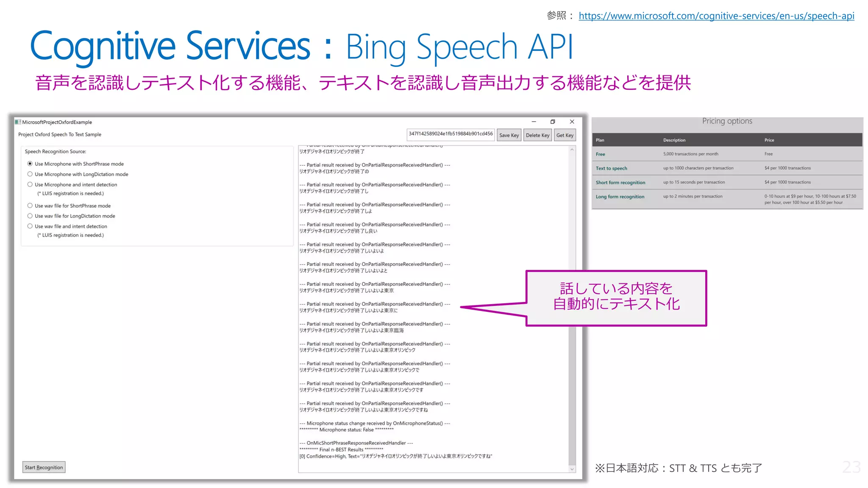Minimize the MicrosoftProjectOxfordExample window
Screen dimensions: 868x488
click(534, 122)
